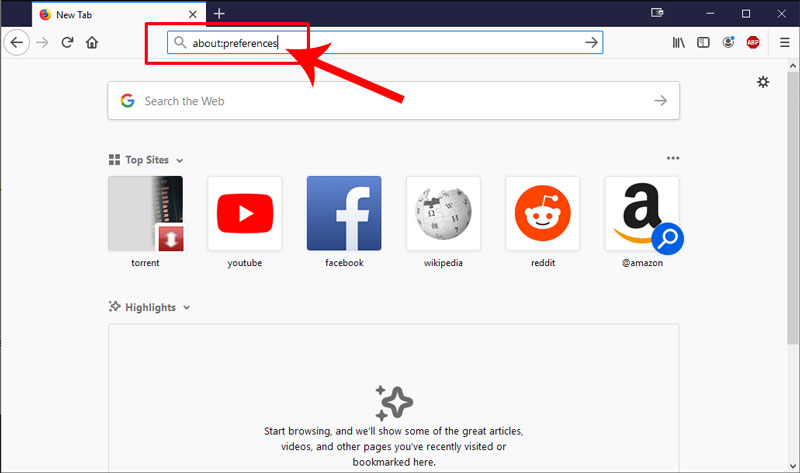This screenshot has height=473, width=800.
Task: Open the Library bookshelf icon
Action: [679, 42]
